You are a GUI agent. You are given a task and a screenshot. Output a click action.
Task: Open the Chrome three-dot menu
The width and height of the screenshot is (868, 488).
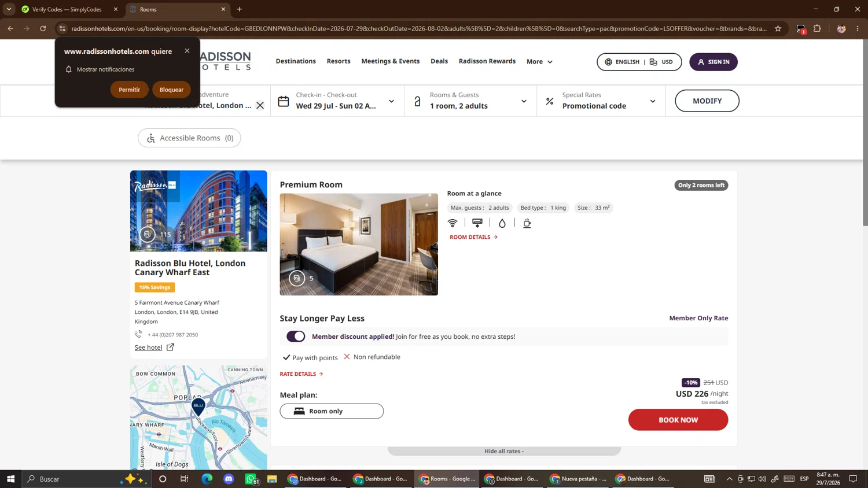[858, 28]
